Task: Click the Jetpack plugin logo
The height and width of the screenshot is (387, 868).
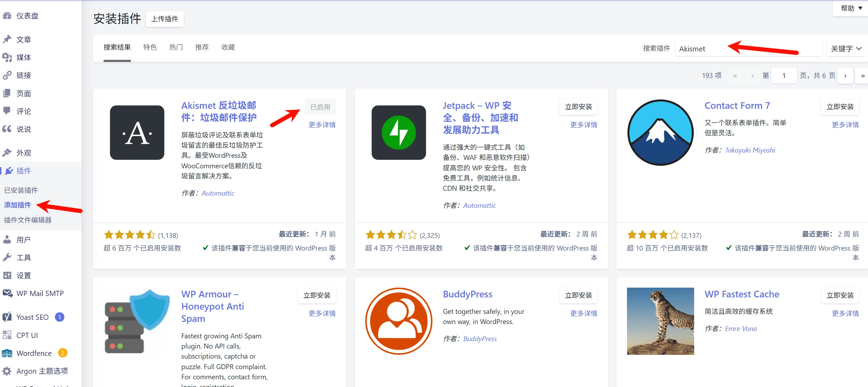Action: tap(399, 133)
